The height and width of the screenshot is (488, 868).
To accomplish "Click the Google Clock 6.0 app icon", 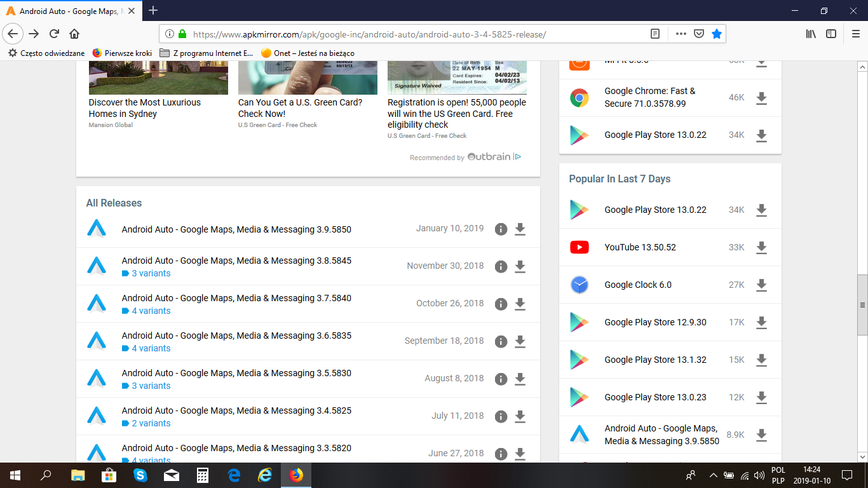I will point(579,285).
